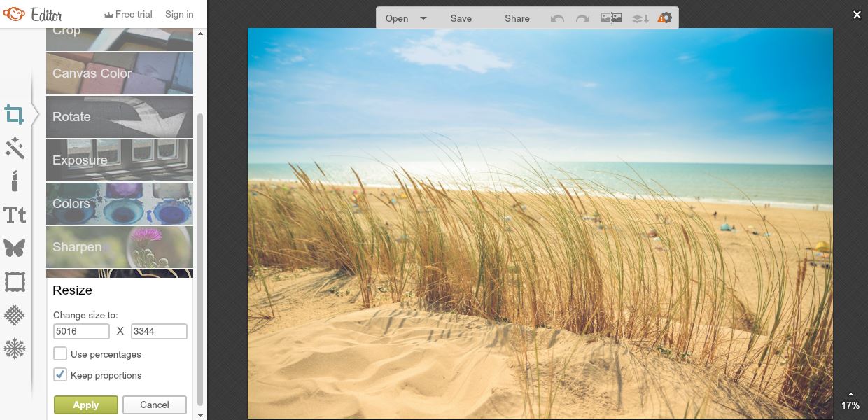Share the image from the toolbar
The image size is (868, 420).
(x=517, y=18)
